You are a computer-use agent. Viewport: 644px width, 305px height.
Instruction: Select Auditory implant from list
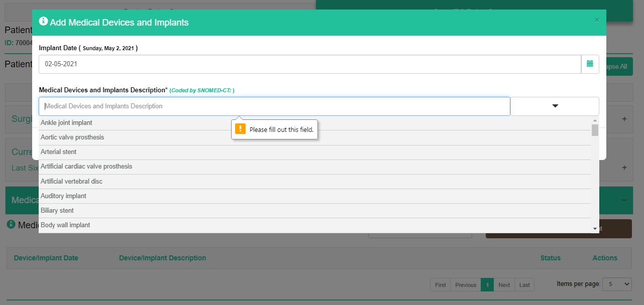63,196
